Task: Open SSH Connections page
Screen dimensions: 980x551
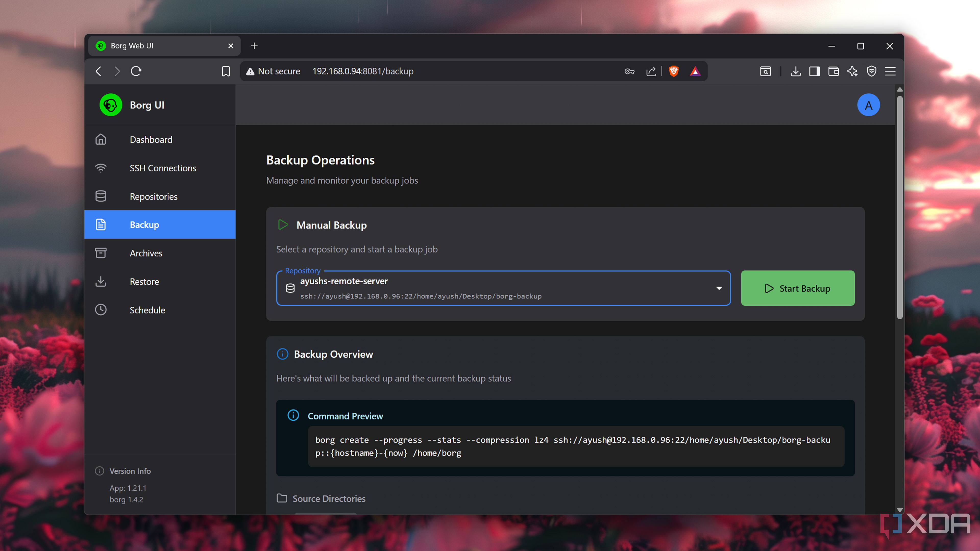Action: pos(160,168)
